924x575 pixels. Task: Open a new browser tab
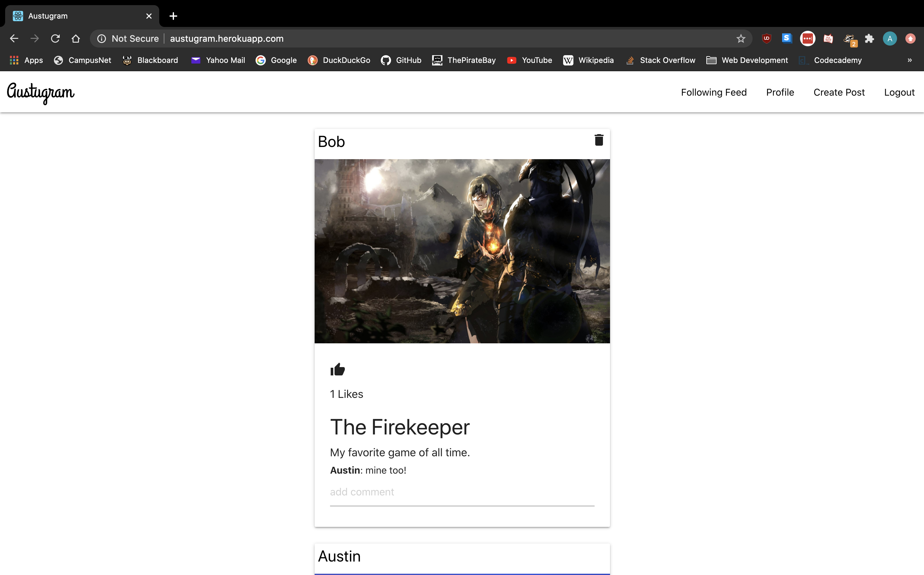click(173, 16)
